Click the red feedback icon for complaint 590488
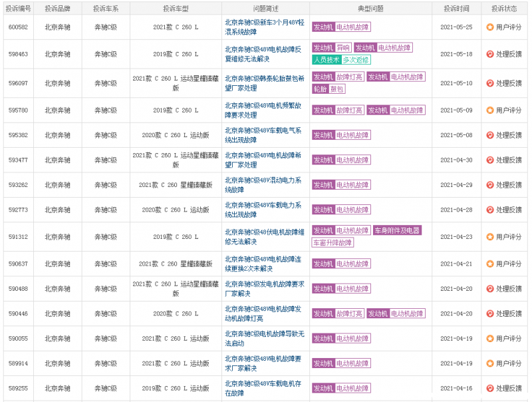The height and width of the screenshot is (402, 532). point(490,289)
